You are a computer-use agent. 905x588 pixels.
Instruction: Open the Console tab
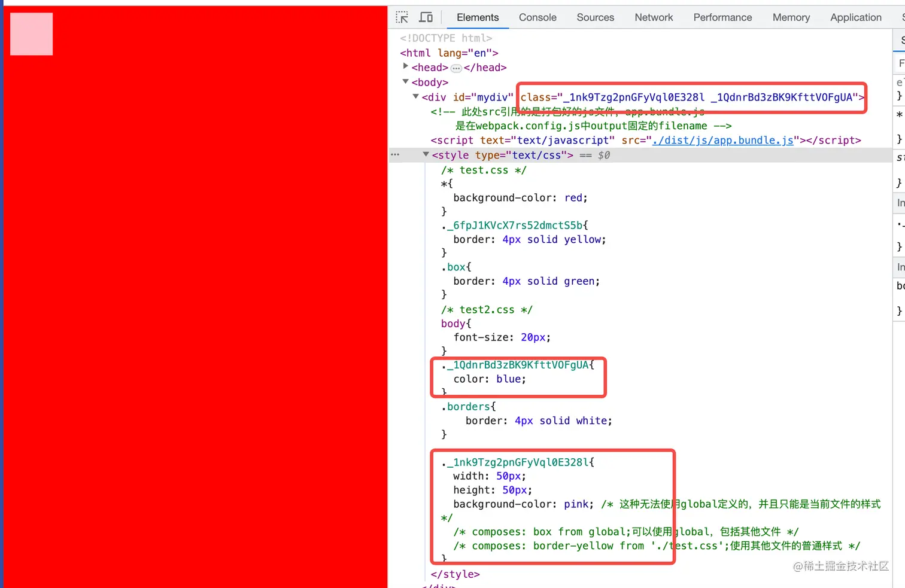pos(537,17)
